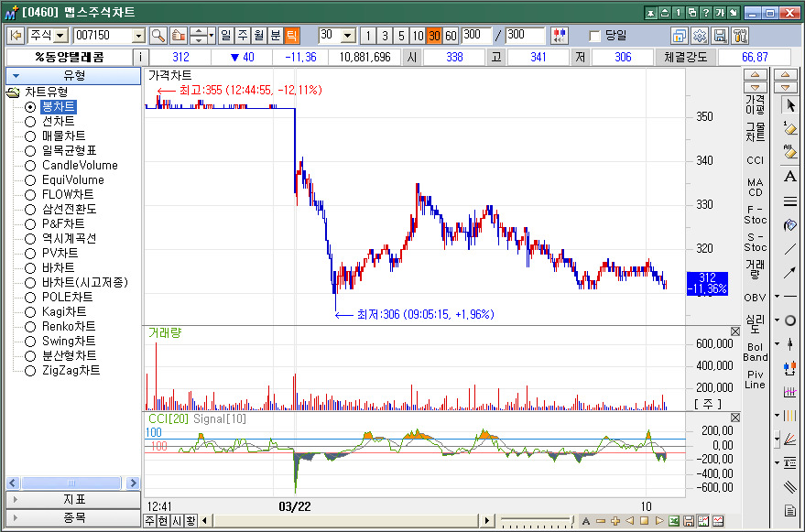
Task: Click the info 'i' button next to stock name
Action: click(x=141, y=57)
